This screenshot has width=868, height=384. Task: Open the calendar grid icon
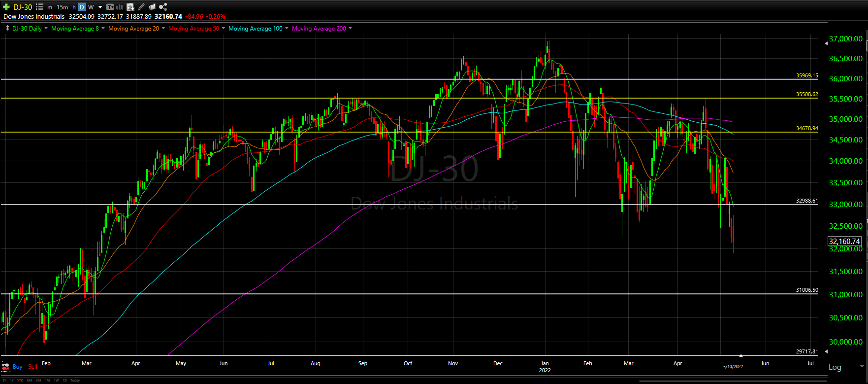click(x=130, y=7)
